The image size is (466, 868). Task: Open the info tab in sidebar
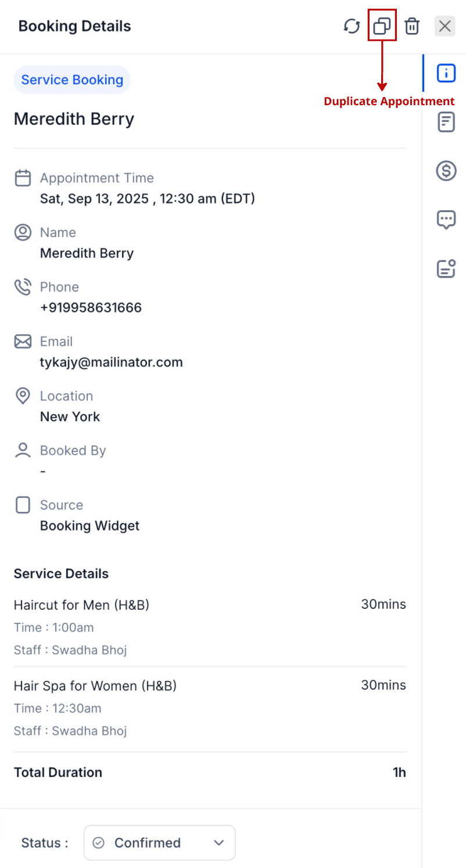(x=446, y=73)
